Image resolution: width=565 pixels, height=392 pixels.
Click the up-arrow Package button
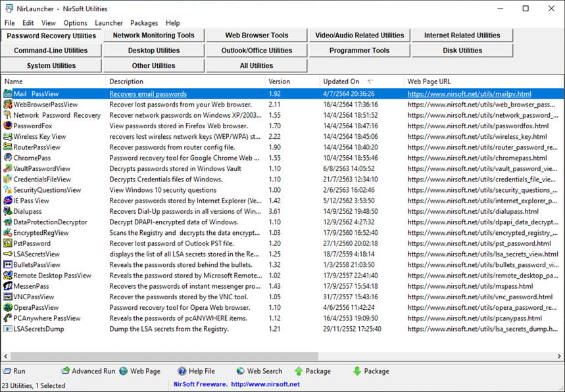click(312, 371)
